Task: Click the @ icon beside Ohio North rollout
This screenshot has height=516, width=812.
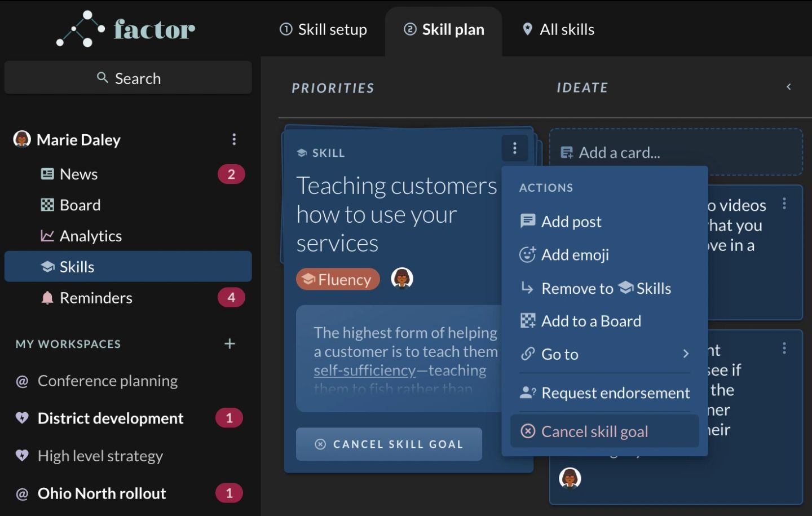Action: [22, 494]
